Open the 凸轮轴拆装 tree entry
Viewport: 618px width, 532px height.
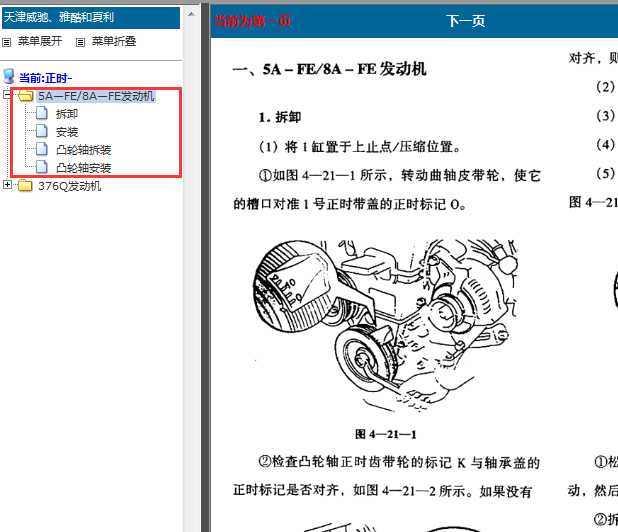click(x=84, y=150)
